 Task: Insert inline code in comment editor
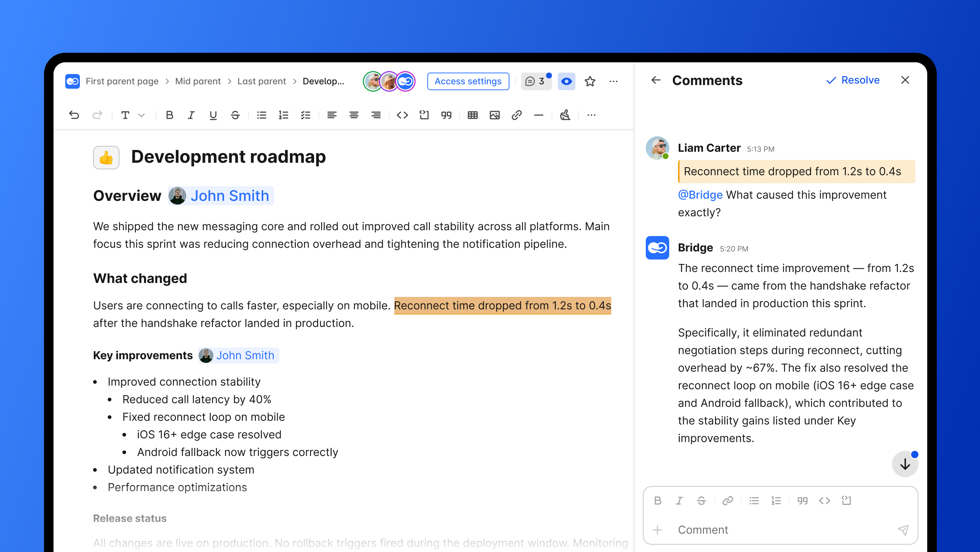tap(824, 500)
